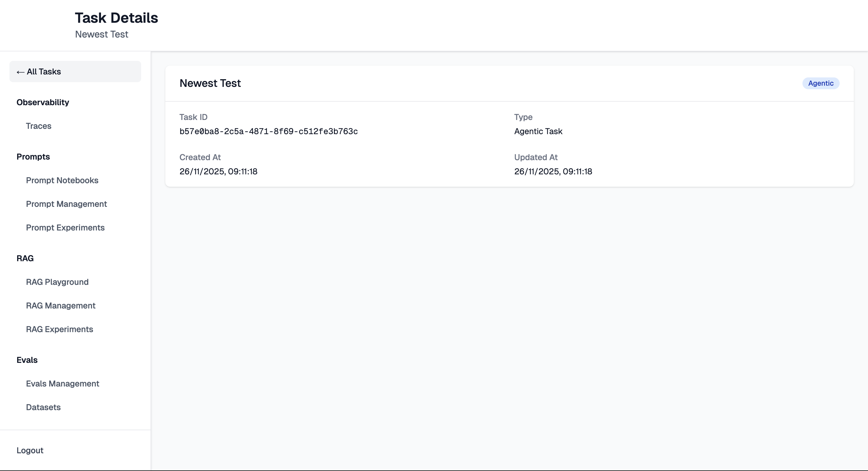Click the Observability section header

43,102
